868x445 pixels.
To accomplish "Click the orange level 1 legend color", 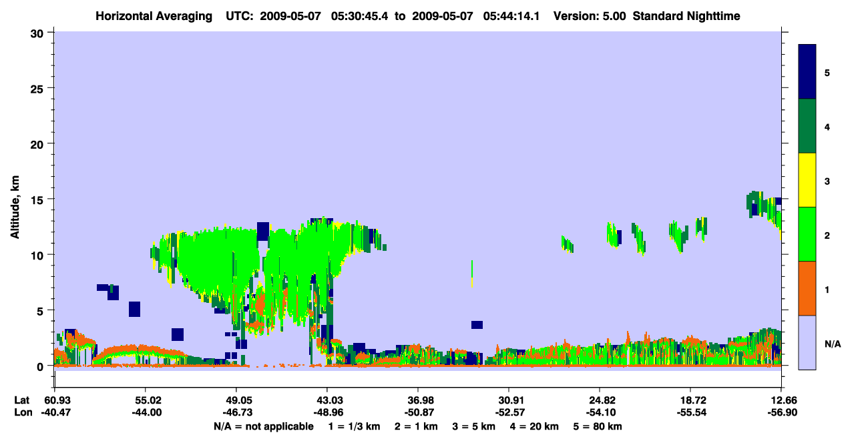I will 807,288.
